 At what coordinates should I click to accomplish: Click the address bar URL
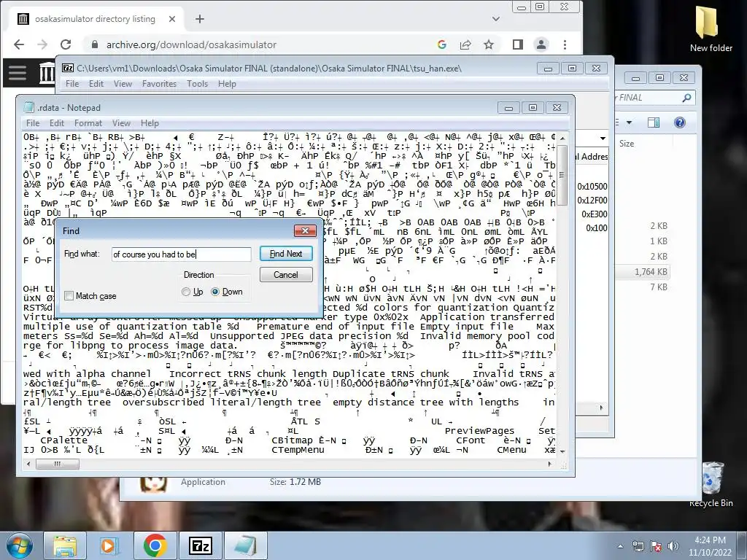coord(191,44)
